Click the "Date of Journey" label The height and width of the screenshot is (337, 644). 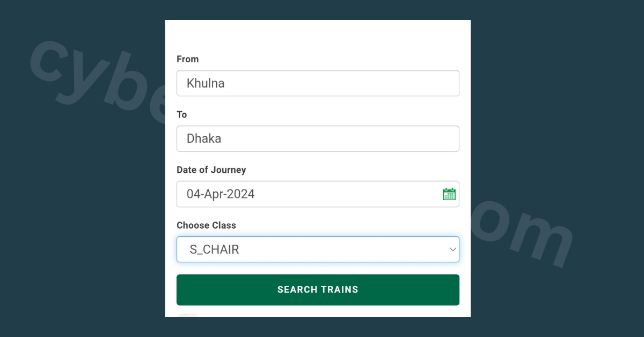pos(211,170)
